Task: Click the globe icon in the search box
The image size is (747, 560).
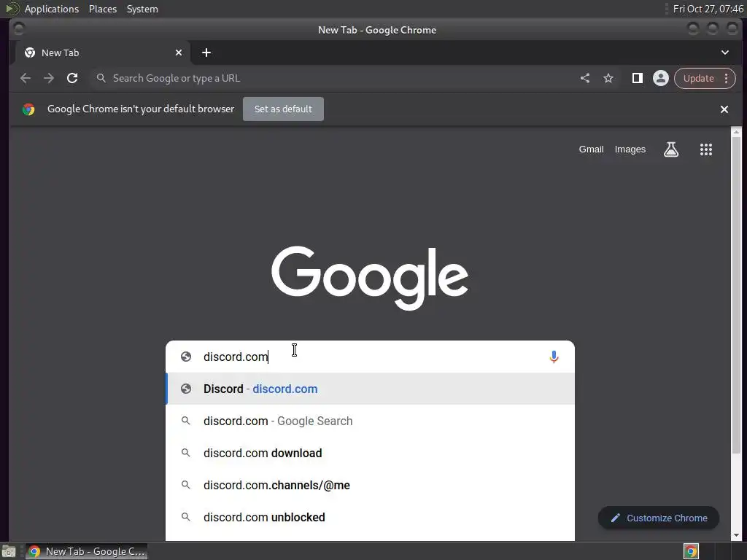Action: coord(186,357)
